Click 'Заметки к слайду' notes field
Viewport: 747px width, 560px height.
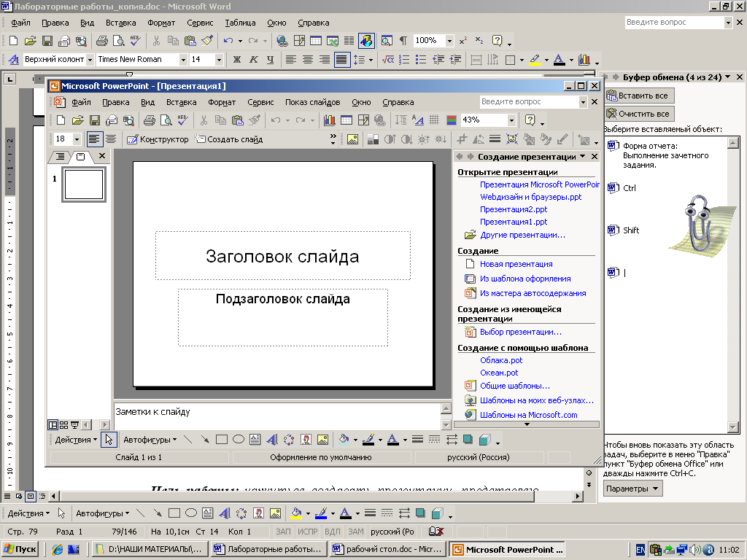tap(277, 416)
